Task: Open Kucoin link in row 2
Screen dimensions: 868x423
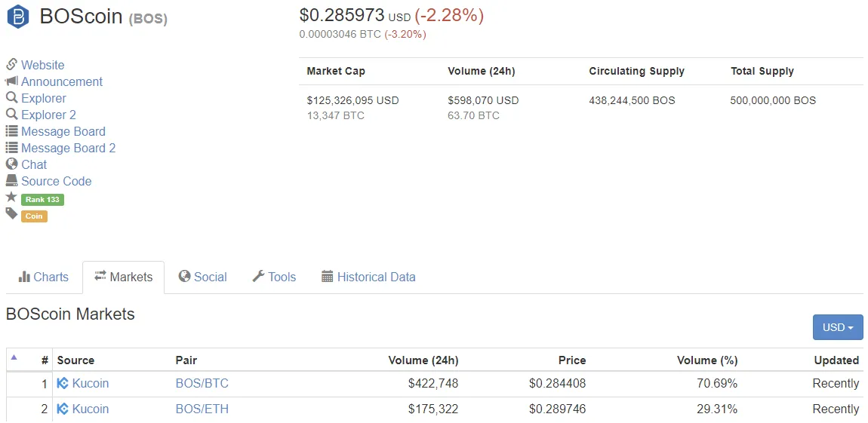Action: 91,409
